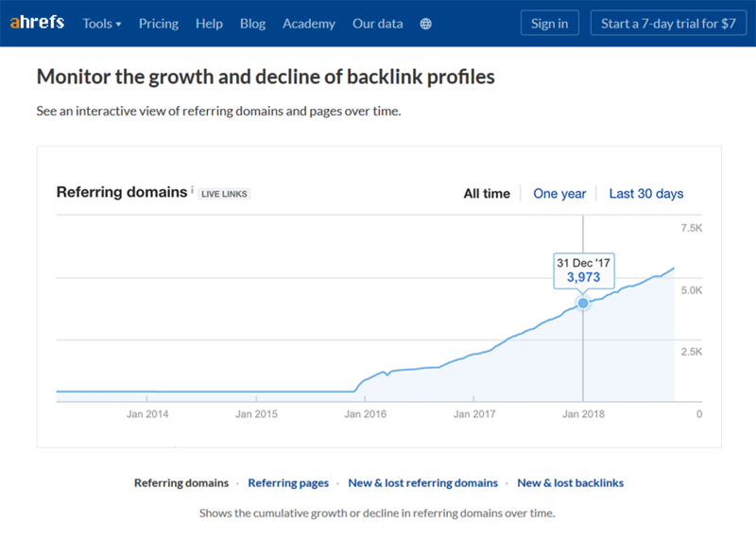This screenshot has height=541, width=756.
Task: Click the 2.5K axis value
Action: [x=692, y=352]
